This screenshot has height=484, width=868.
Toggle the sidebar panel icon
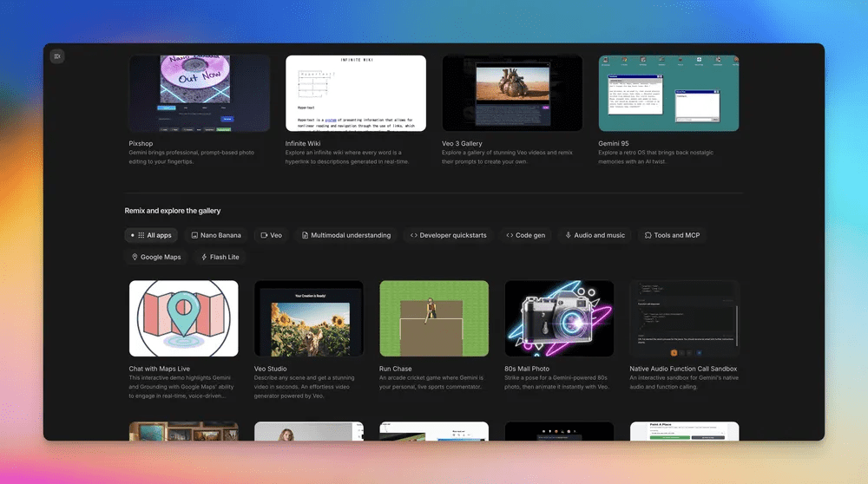57,56
